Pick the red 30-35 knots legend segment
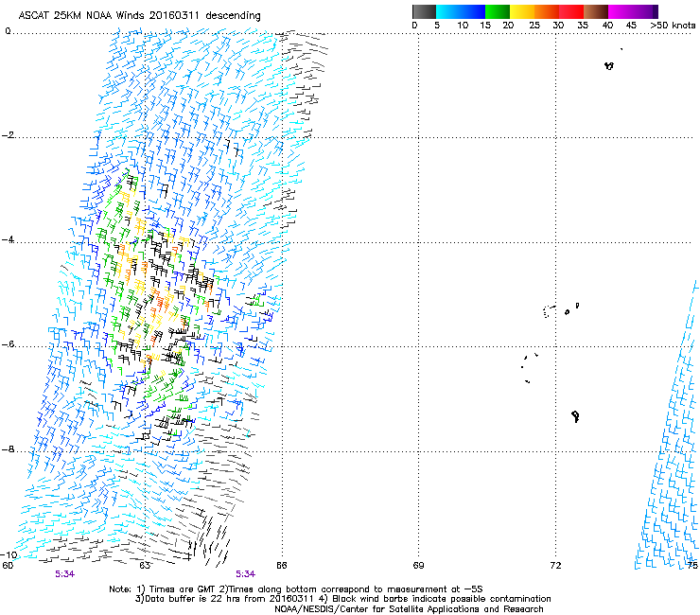700x615 pixels. coord(571,11)
